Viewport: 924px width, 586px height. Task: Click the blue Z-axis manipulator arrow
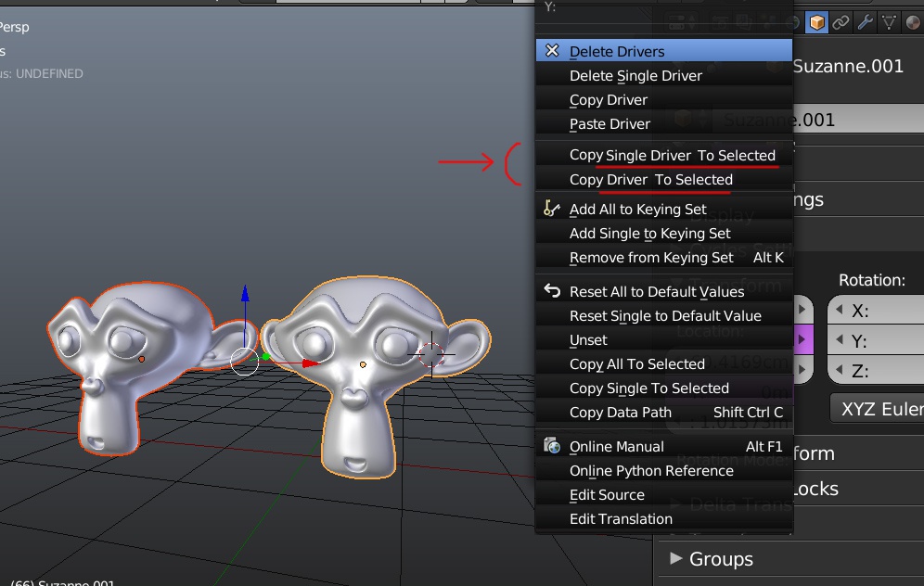click(245, 293)
